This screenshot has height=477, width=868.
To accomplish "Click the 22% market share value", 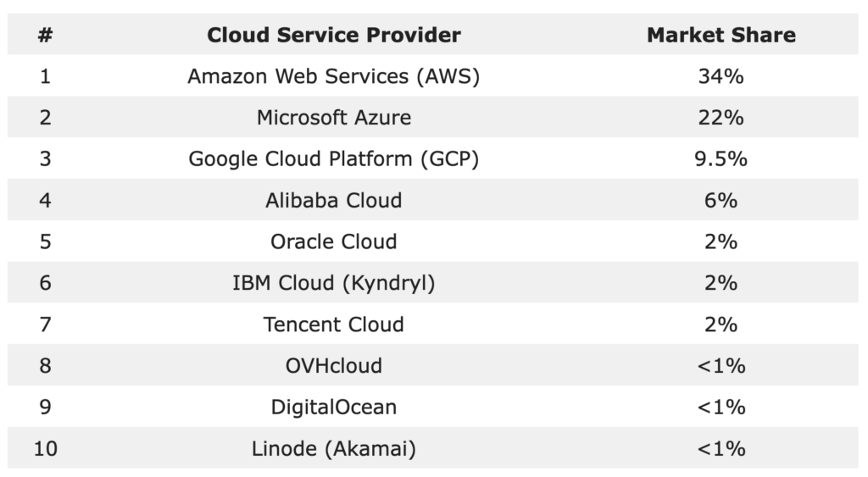I will click(x=721, y=118).
